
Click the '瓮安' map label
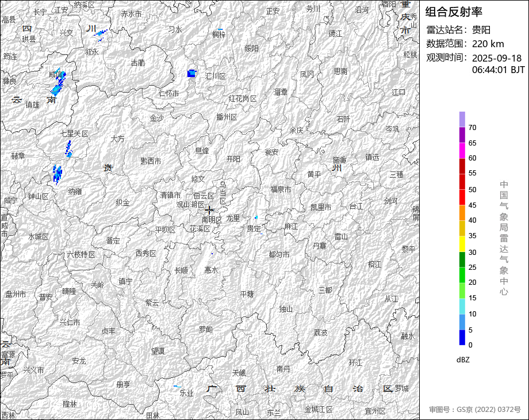point(271,152)
